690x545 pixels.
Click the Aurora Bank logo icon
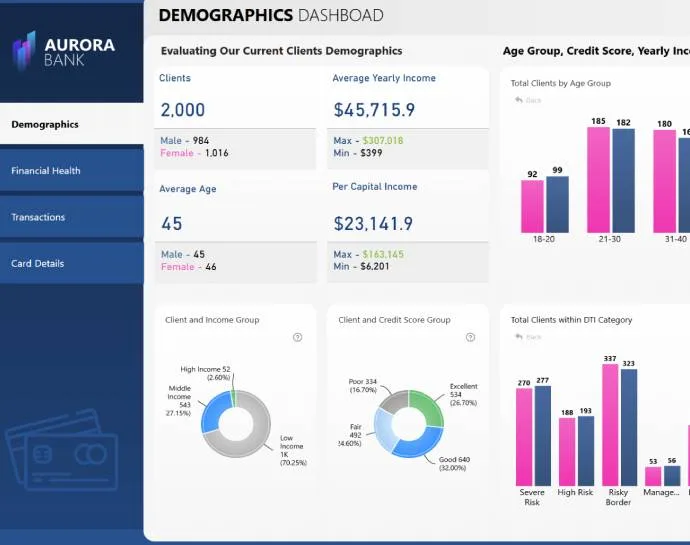tap(24, 51)
